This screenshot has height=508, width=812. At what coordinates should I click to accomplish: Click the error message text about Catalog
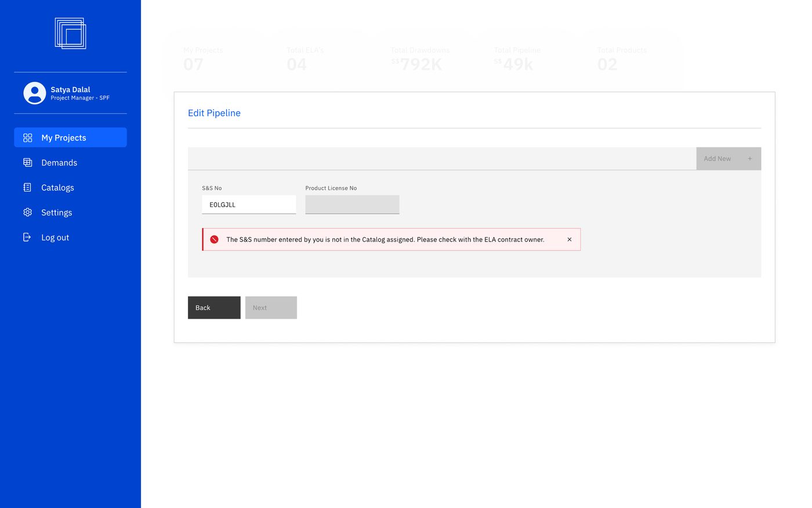pyautogui.click(x=385, y=239)
